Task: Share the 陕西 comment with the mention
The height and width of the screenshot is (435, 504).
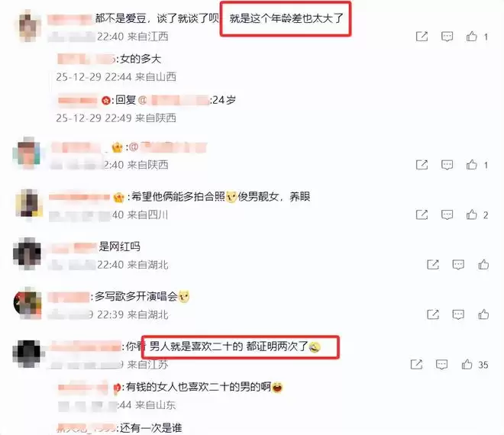Action: tap(422, 165)
